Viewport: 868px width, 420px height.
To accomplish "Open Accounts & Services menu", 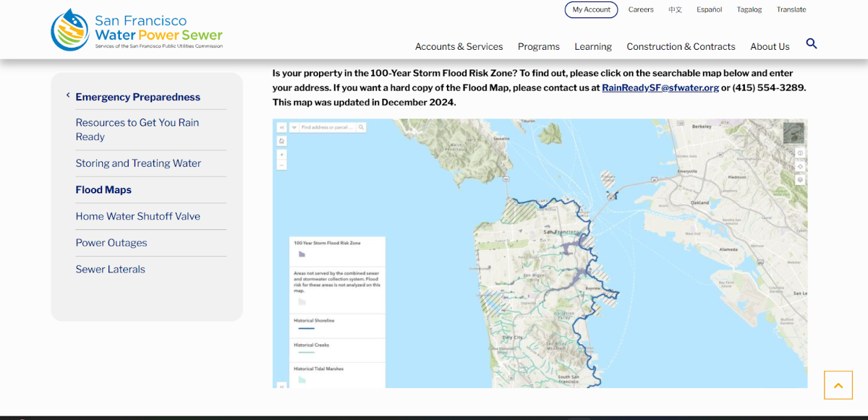I will coord(459,46).
